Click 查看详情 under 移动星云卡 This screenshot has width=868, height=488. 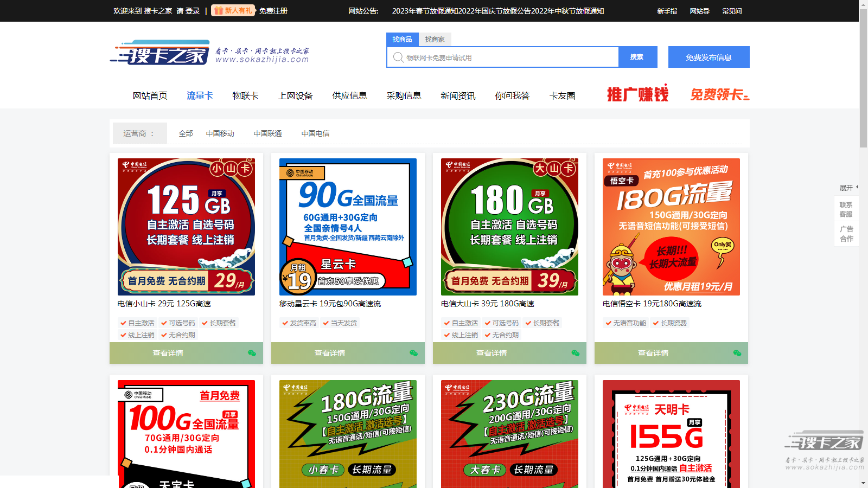[x=330, y=353]
